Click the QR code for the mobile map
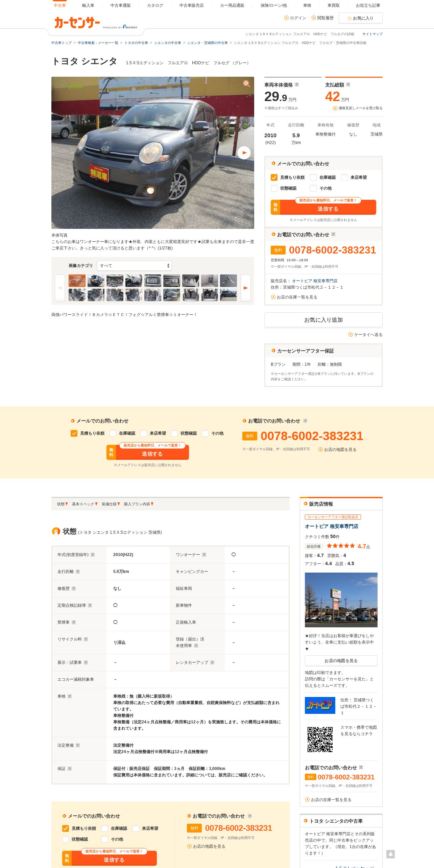Viewport: 434px width, 868px height. [320, 739]
